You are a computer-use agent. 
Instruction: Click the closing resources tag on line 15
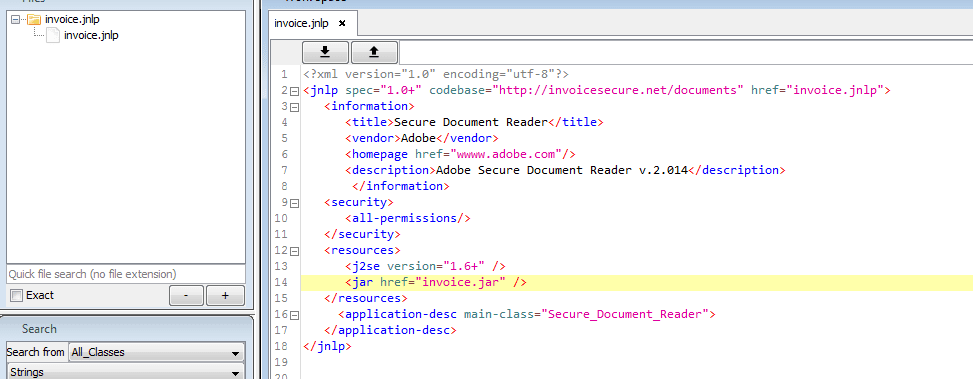click(x=366, y=298)
